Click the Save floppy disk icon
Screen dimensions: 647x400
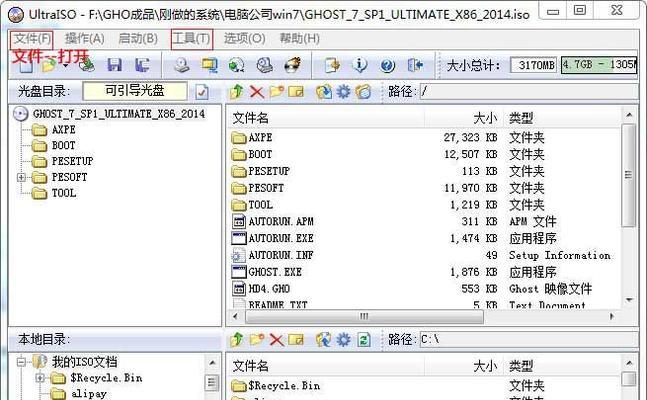[x=115, y=65]
